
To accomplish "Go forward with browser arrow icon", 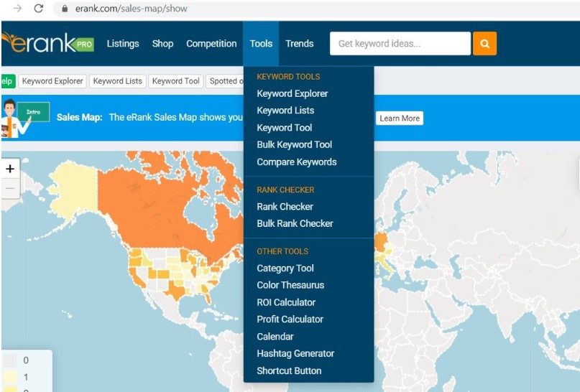I will 17,9.
